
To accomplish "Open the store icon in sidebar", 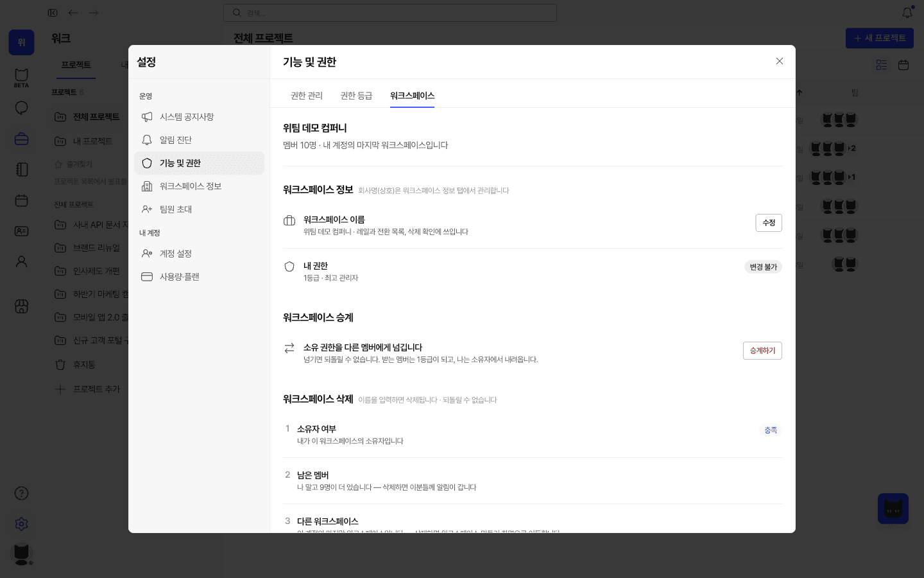I will point(21,306).
